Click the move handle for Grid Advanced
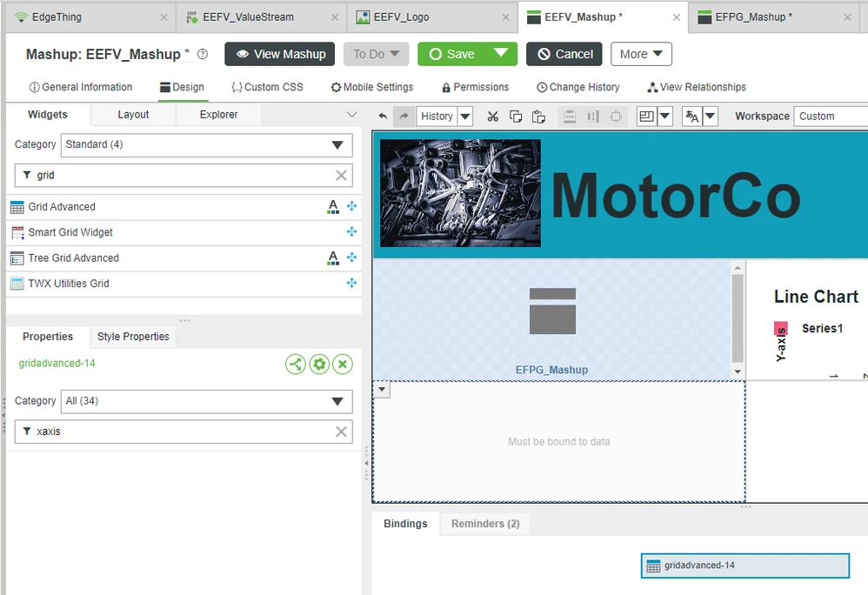Image resolution: width=868 pixels, height=595 pixels. coord(351,206)
